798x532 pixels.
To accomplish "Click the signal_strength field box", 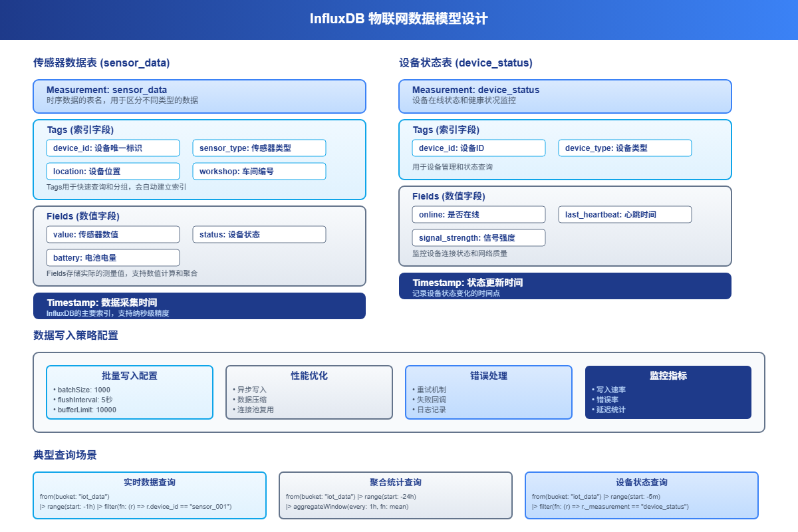I will tap(478, 237).
